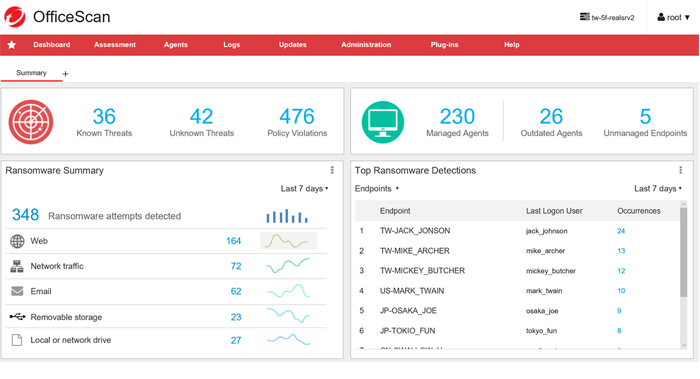
Task: Click occurrences 12 for TW-MICKEY_BUTCHER
Action: [x=621, y=271]
